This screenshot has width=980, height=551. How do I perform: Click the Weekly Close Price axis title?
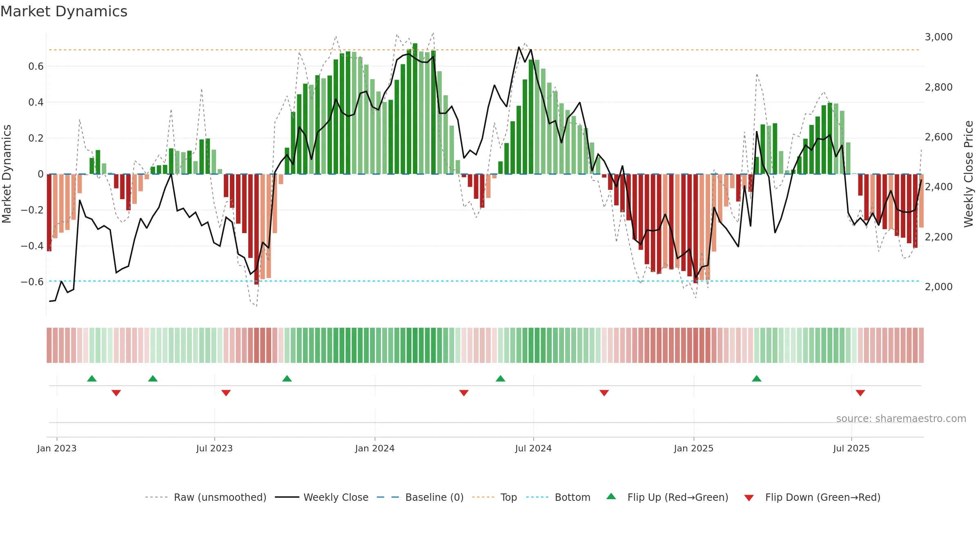(969, 174)
